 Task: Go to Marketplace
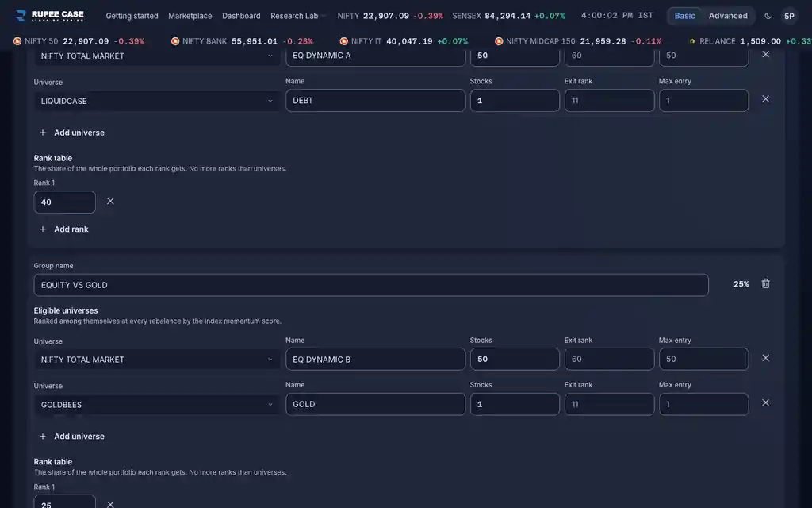click(190, 16)
